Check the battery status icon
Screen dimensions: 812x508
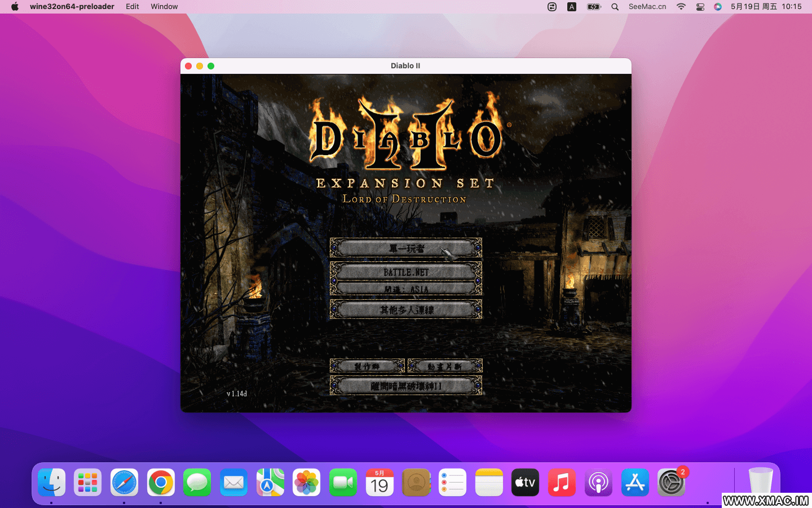594,7
